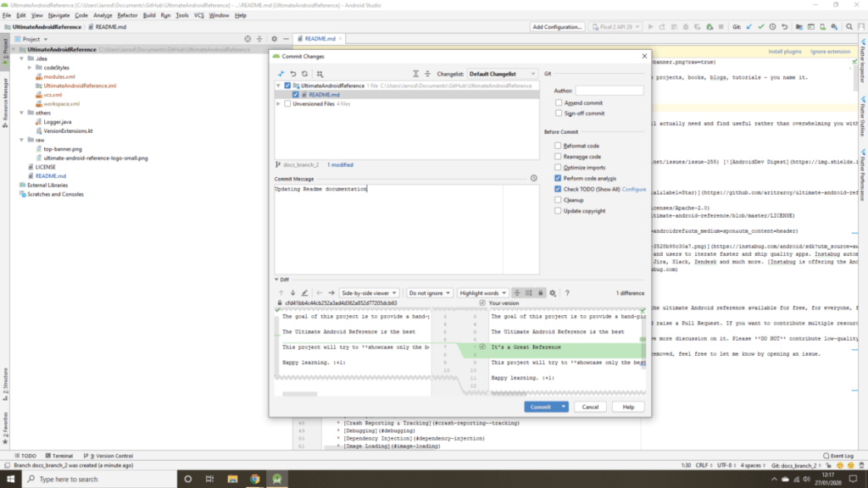
Task: Jump to next difference with down arrow
Action: click(x=292, y=292)
